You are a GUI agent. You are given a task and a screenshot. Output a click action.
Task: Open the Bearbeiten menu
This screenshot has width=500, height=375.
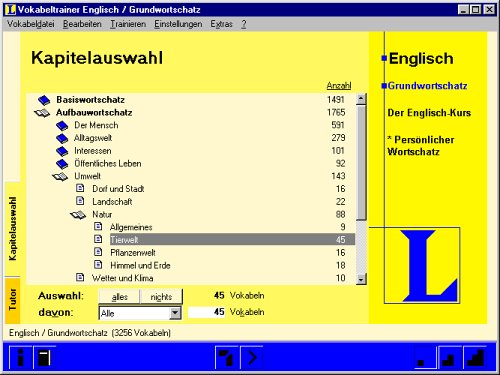point(82,24)
